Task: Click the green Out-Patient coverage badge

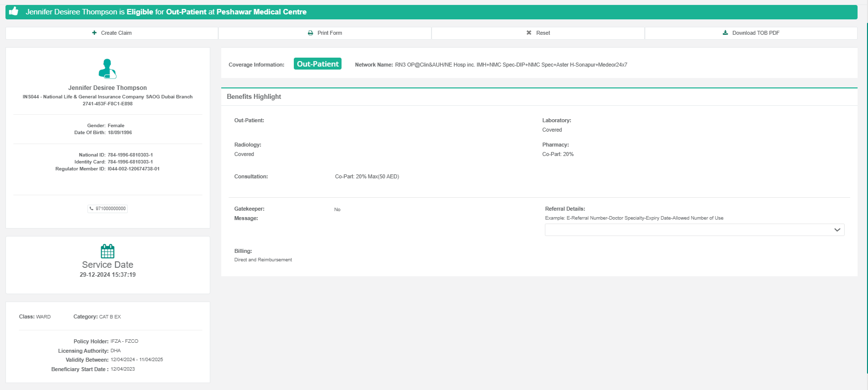Action: [x=317, y=64]
